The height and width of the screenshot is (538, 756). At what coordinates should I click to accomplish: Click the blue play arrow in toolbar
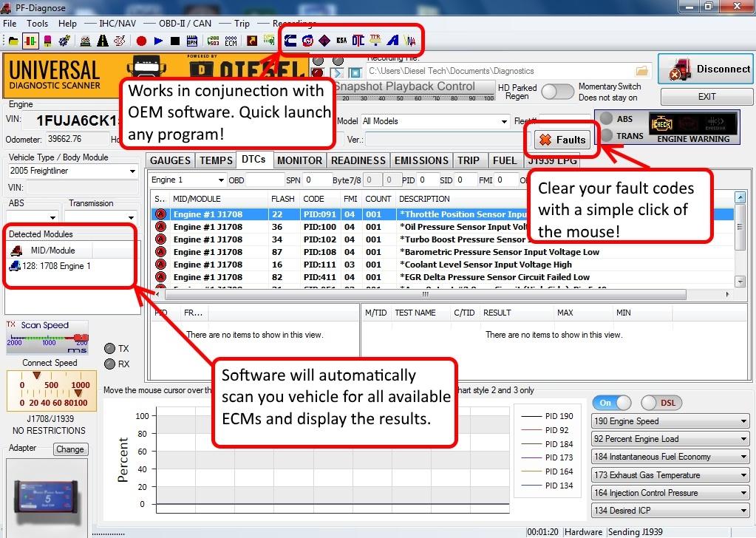coord(158,41)
